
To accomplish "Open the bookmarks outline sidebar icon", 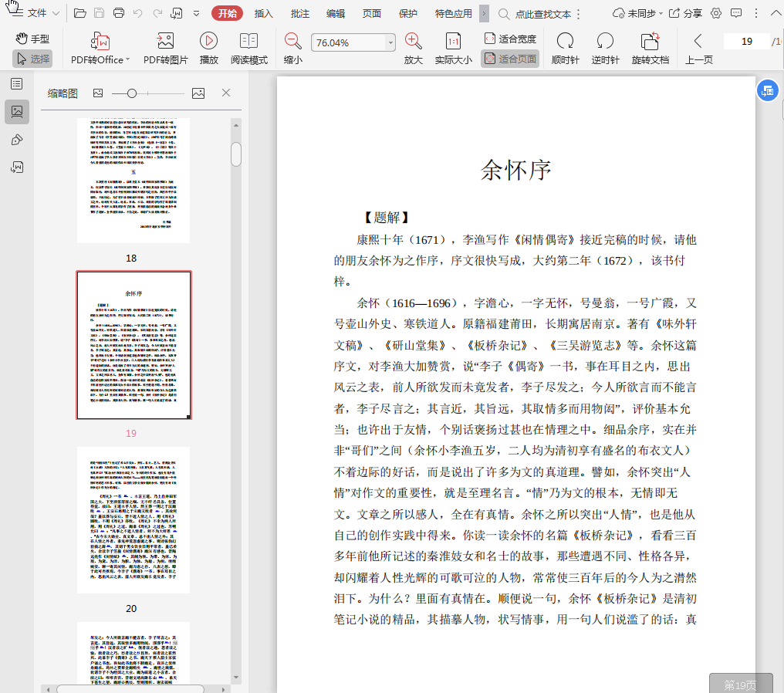I will [16, 84].
